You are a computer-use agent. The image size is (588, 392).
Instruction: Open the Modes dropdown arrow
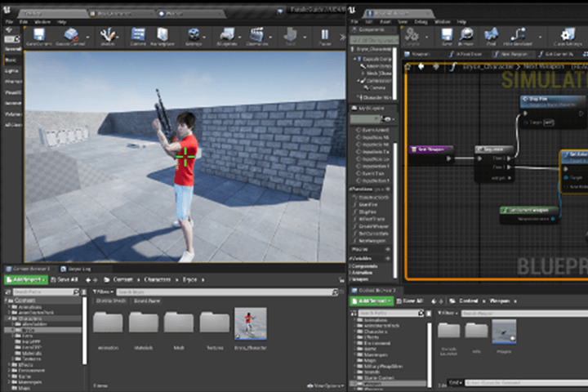[118, 37]
